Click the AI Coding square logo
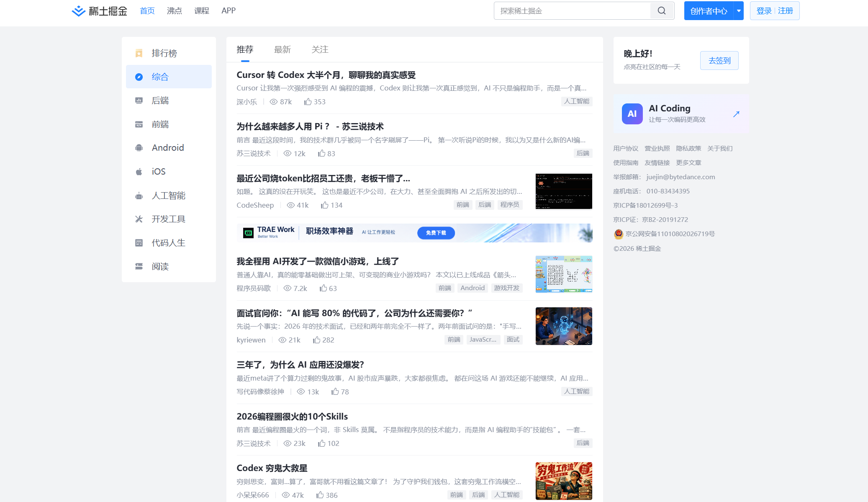Screen dimensions: 868x502 tap(632, 114)
